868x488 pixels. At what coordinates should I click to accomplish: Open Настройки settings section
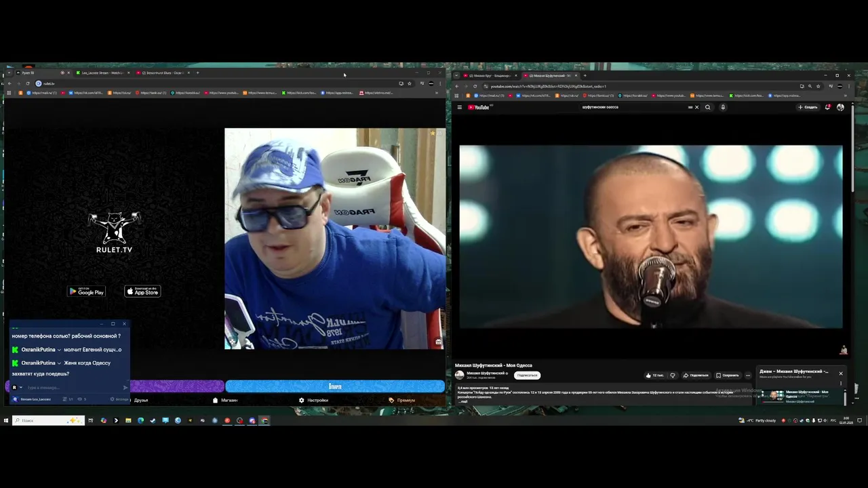click(314, 400)
